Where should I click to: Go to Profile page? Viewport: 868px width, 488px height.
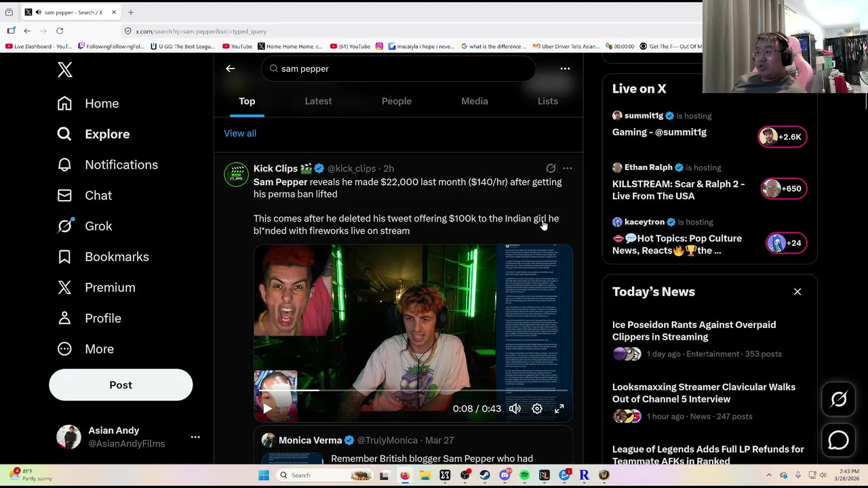[x=90, y=318]
